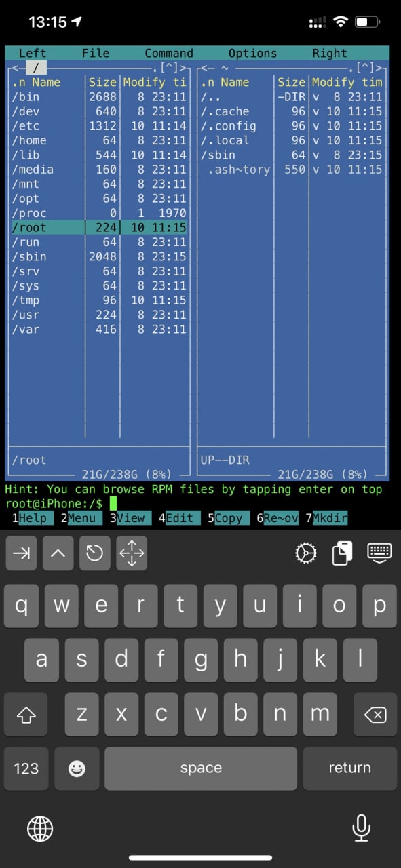
Task: Tap 6 Re~ov function key label
Action: click(277, 518)
